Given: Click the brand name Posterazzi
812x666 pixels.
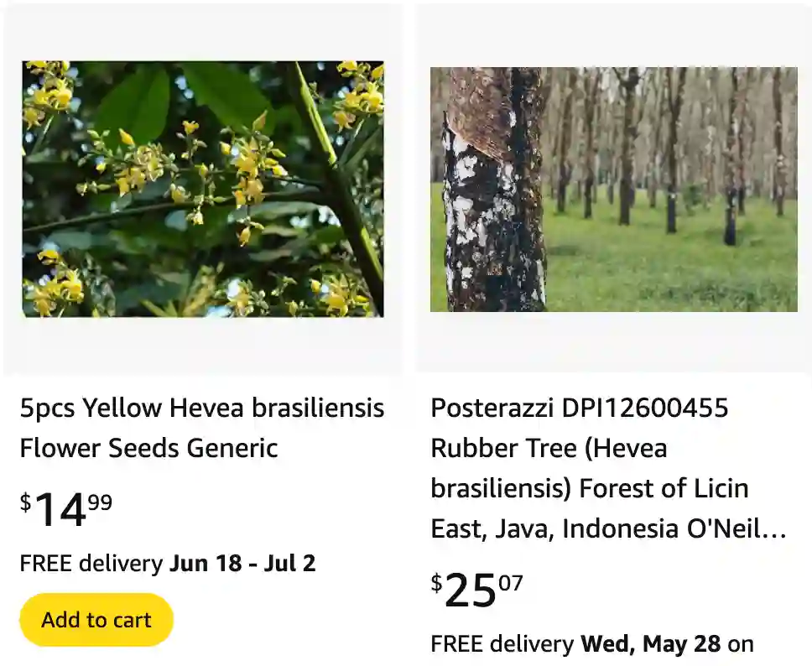Looking at the screenshot, I should point(495,408).
